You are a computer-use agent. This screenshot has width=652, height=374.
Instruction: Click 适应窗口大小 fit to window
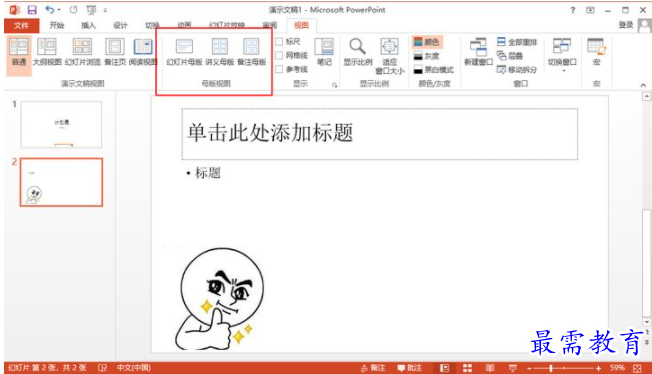(390, 57)
